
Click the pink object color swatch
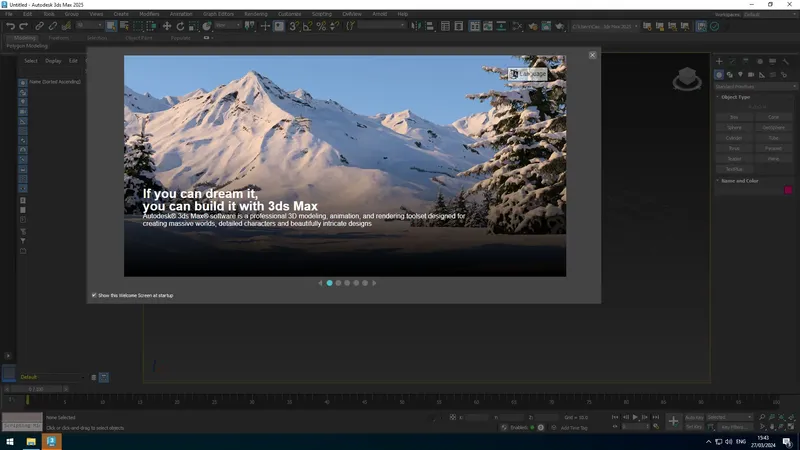pyautogui.click(x=788, y=190)
